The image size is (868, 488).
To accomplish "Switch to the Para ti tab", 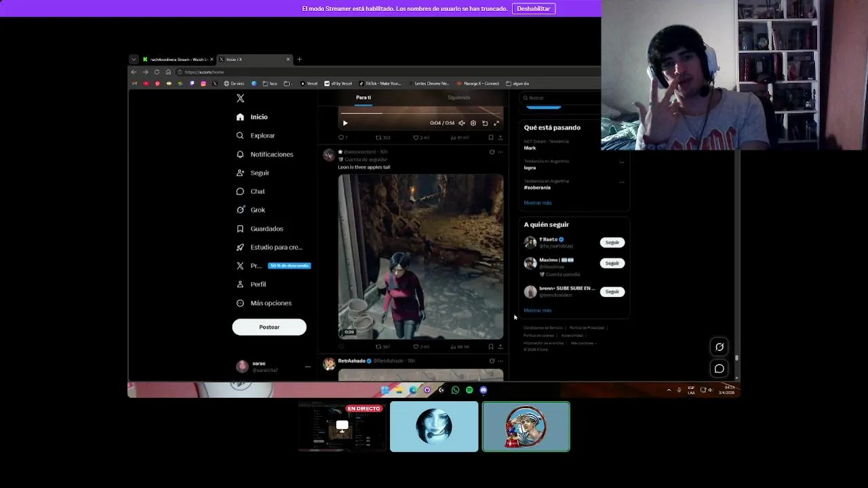I will pyautogui.click(x=363, y=98).
